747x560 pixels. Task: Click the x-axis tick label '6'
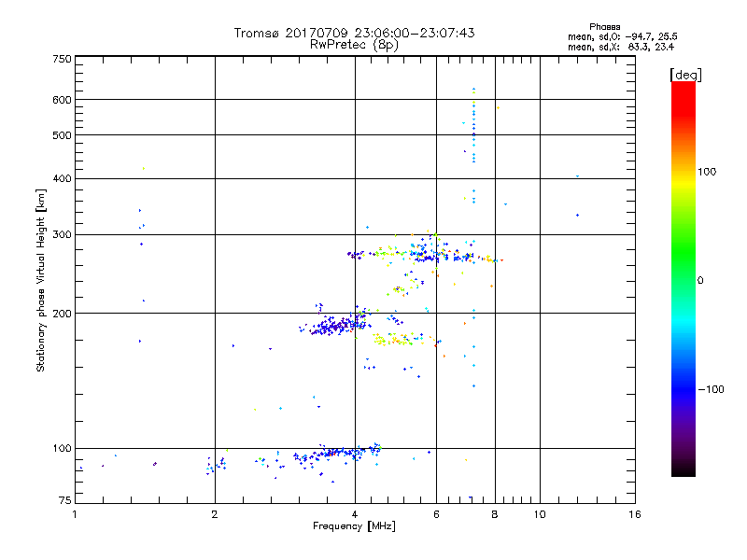[x=436, y=514]
